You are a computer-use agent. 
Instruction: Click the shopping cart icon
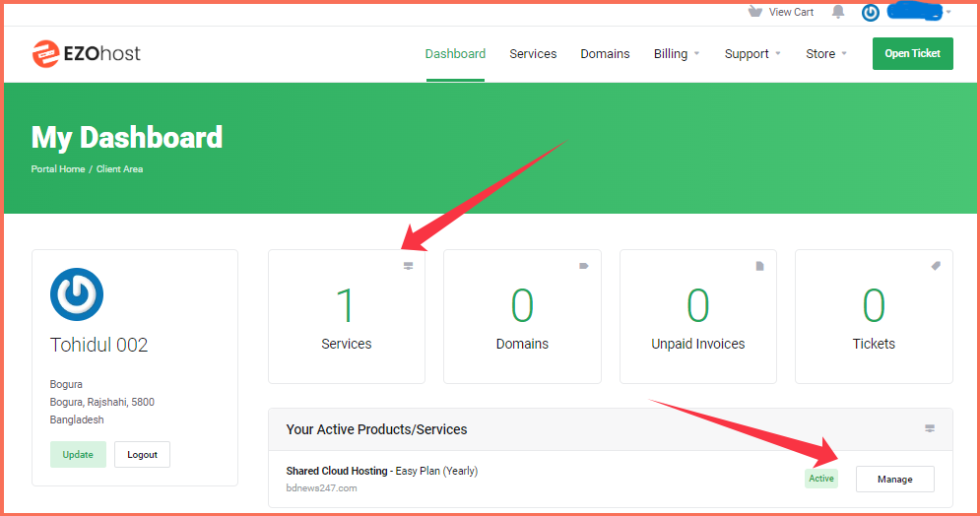pyautogui.click(x=755, y=11)
